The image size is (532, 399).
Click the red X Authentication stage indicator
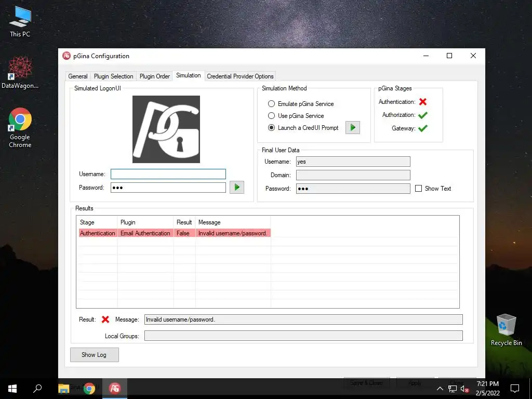[423, 102]
